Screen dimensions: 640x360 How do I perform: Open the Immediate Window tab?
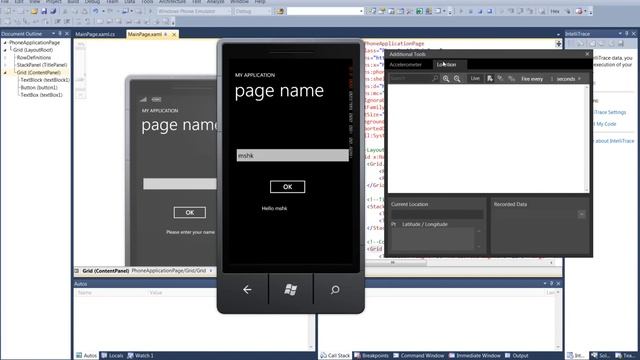474,356
